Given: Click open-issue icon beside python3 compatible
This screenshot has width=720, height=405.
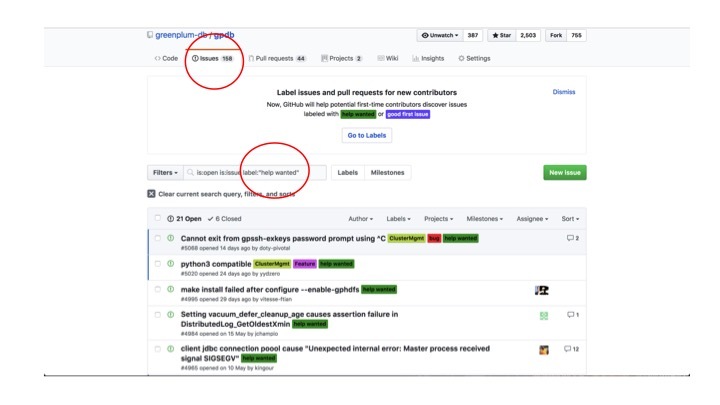Looking at the screenshot, I should [170, 264].
